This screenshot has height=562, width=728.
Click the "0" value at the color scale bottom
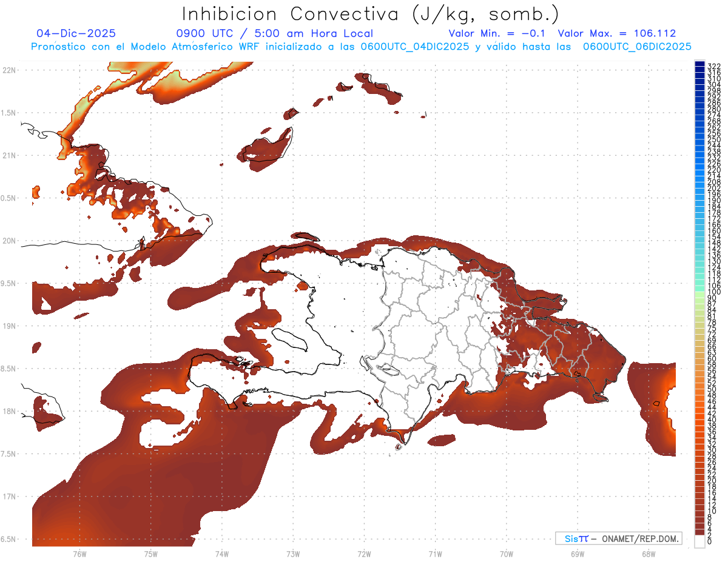pos(710,540)
